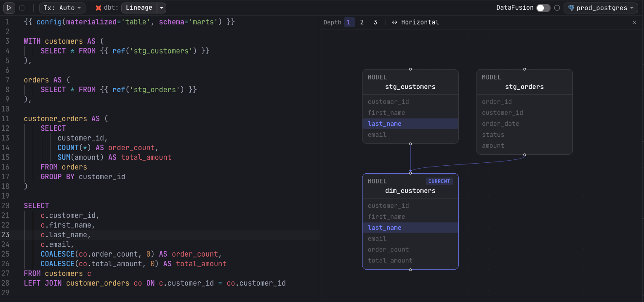Click status column in stg_orders
644x302 pixels.
click(524, 135)
